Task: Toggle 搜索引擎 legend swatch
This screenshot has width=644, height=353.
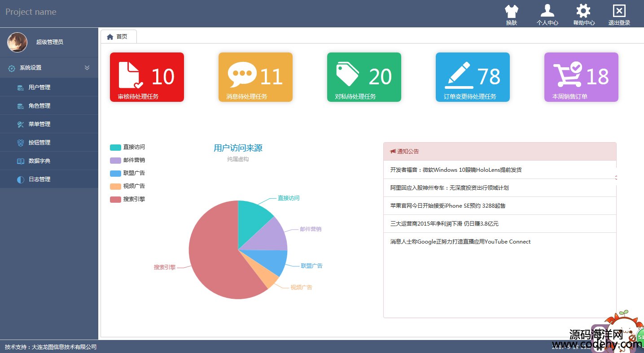Action: pos(115,199)
